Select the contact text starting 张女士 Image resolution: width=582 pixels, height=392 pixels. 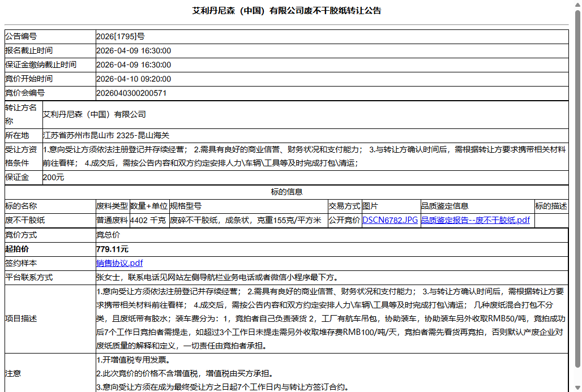[x=217, y=277]
